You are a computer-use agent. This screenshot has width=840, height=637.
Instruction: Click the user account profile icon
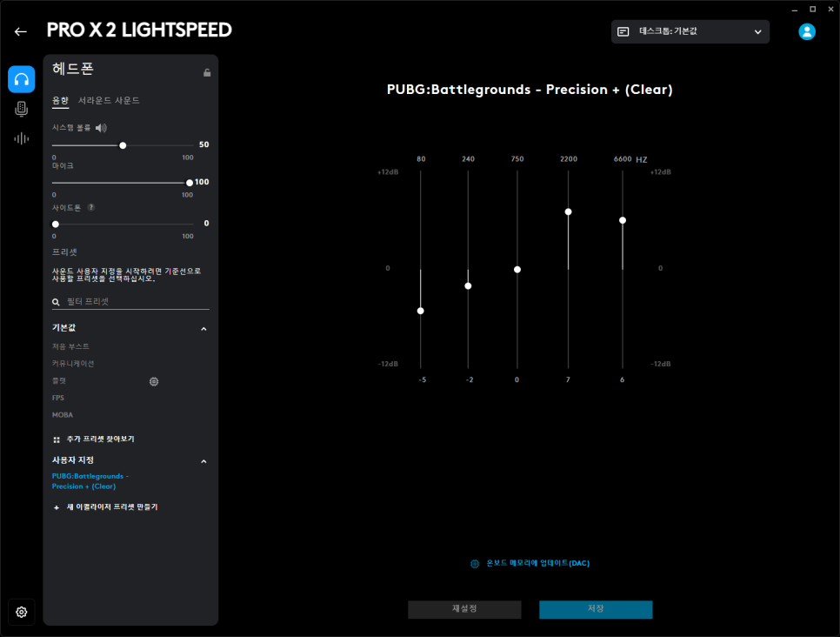pyautogui.click(x=807, y=31)
